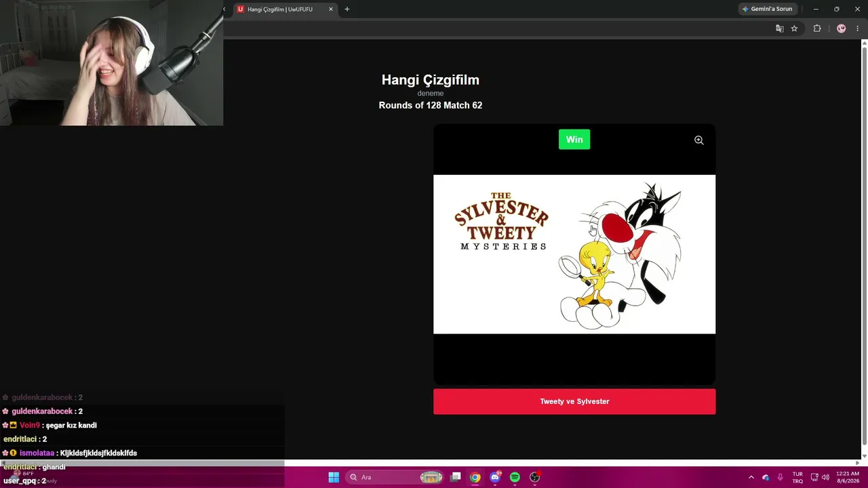Open the Windows Start menu
The width and height of the screenshot is (868, 488).
click(x=334, y=477)
